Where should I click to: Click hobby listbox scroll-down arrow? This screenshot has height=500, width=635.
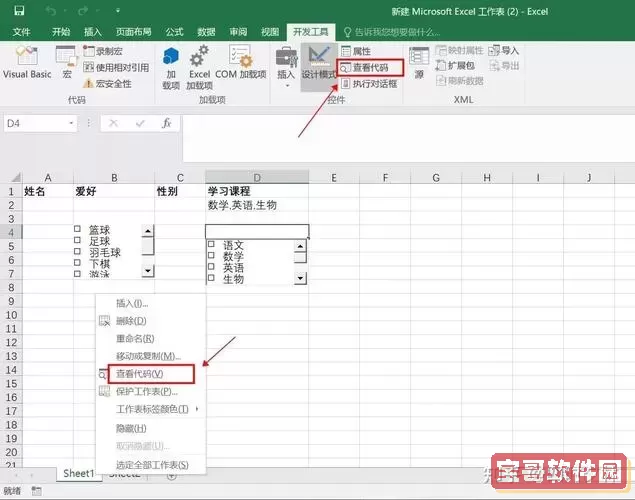148,270
